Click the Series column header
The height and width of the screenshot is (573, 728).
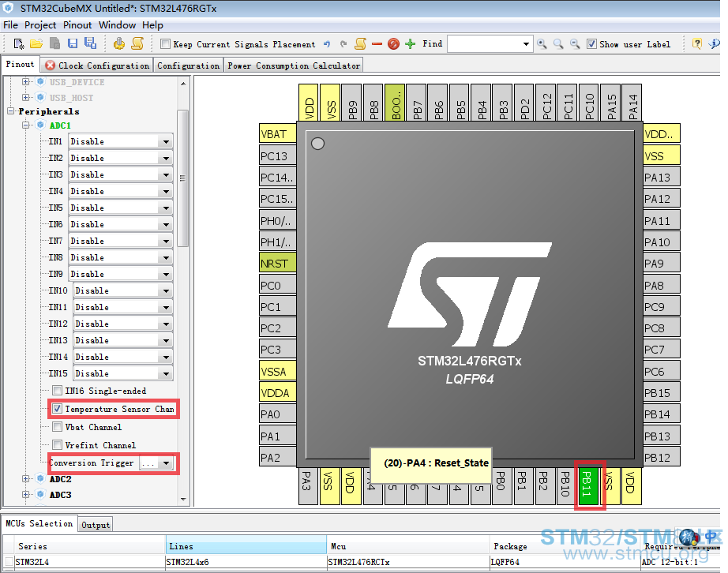[90, 546]
